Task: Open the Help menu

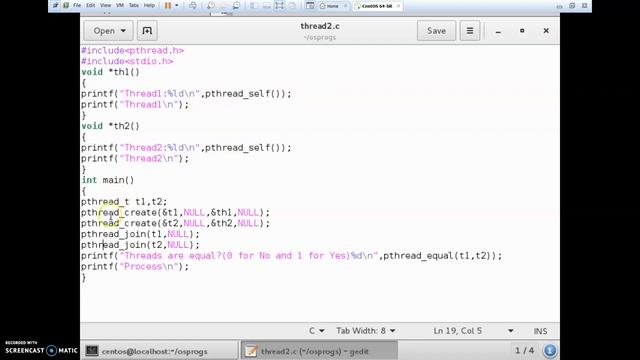Action: (149, 6)
